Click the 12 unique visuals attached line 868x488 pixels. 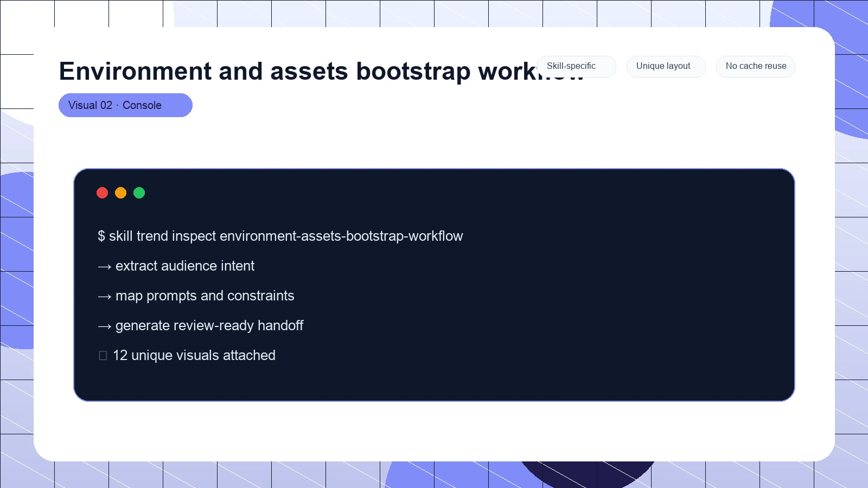click(x=187, y=355)
